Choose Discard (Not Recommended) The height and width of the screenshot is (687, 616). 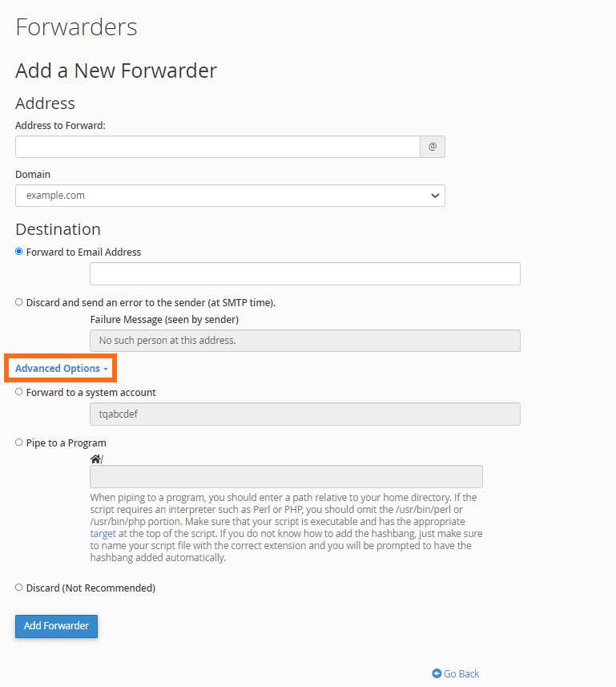(x=18, y=588)
